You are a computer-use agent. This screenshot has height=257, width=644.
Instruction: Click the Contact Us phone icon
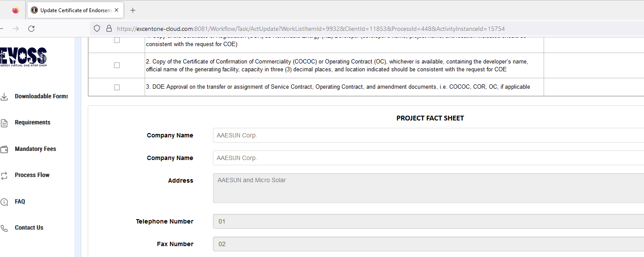point(4,228)
